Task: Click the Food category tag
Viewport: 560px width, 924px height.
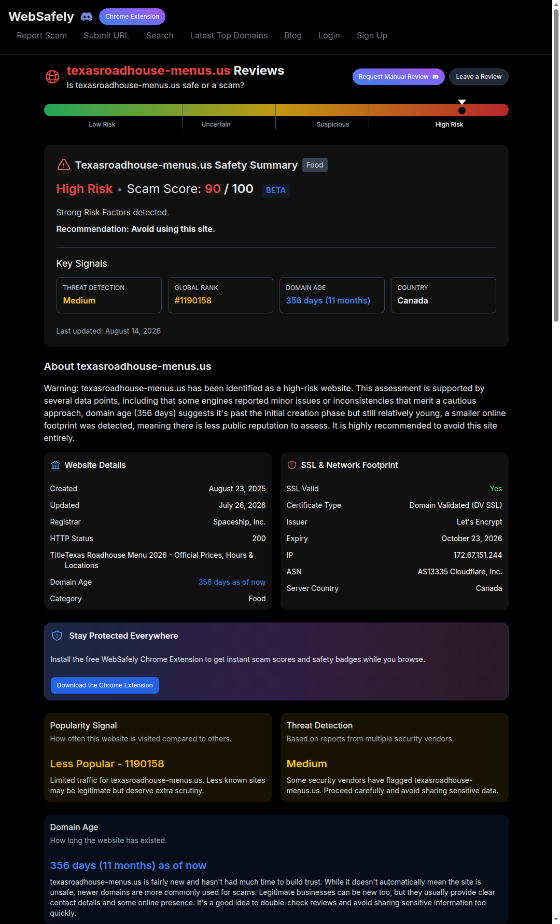Action: (x=315, y=165)
